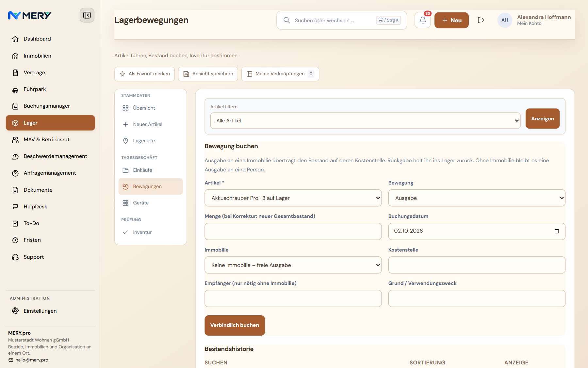Click the Geräte server icon
The height and width of the screenshot is (368, 588).
(x=125, y=203)
